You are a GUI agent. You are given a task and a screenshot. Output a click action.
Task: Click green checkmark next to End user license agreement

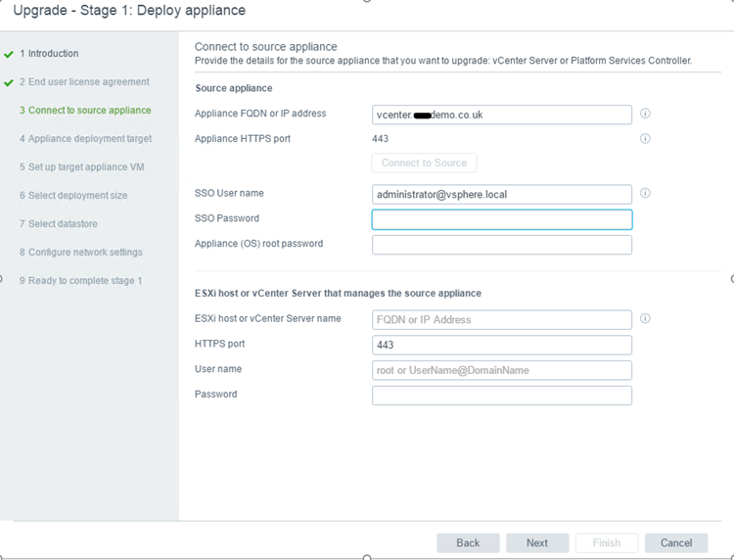[x=9, y=83]
